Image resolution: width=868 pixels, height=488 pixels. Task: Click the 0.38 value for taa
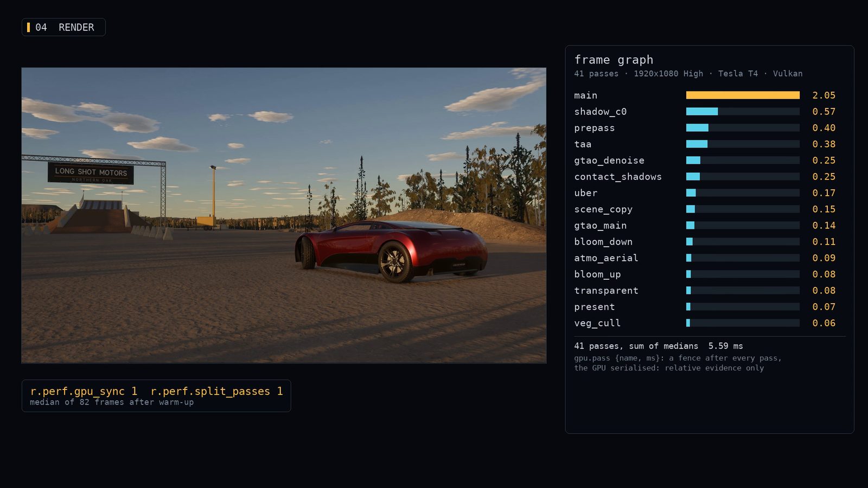(x=824, y=144)
